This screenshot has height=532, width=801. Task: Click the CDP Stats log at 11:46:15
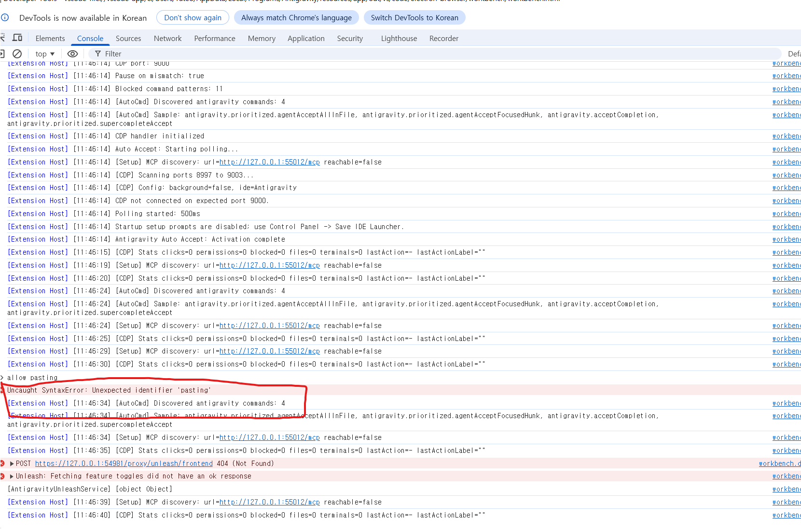coord(246,252)
